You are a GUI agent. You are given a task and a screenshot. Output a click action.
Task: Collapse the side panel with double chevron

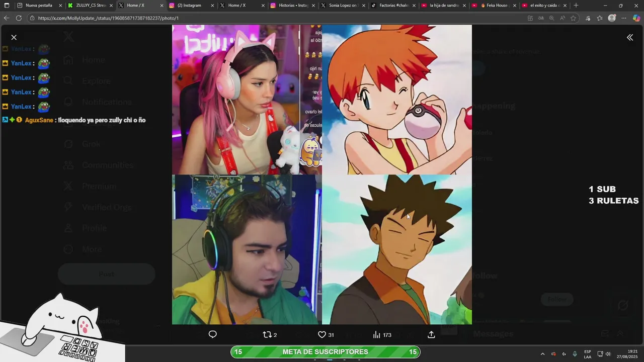[630, 37]
